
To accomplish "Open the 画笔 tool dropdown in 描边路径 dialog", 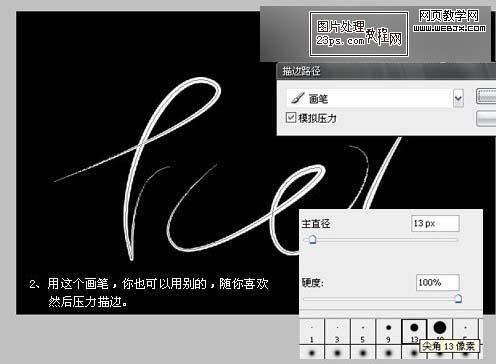I will (x=459, y=98).
